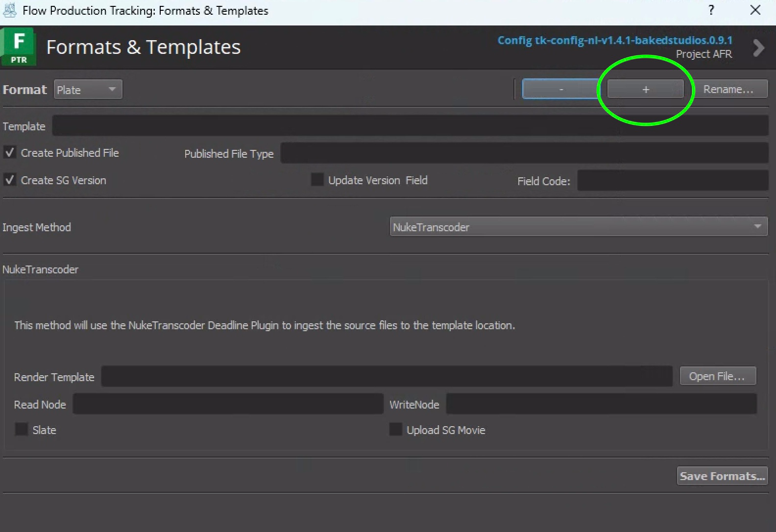Click into the Template text field
This screenshot has height=532, width=776.
pos(410,126)
